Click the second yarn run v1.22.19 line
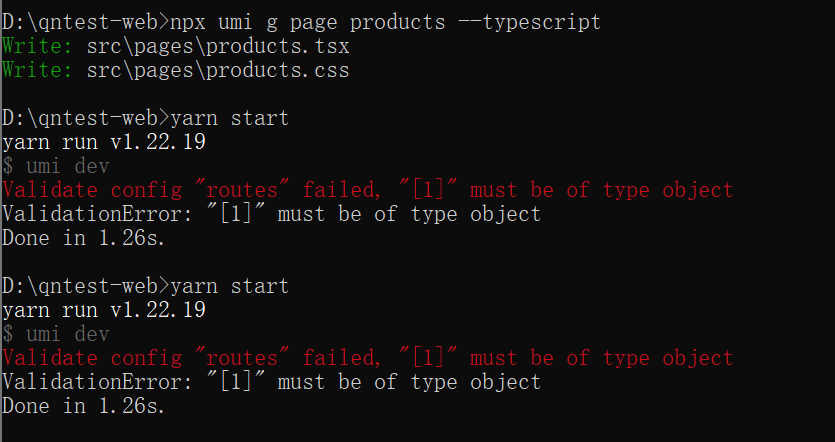Viewport: 835px width, 442px height. click(x=104, y=310)
